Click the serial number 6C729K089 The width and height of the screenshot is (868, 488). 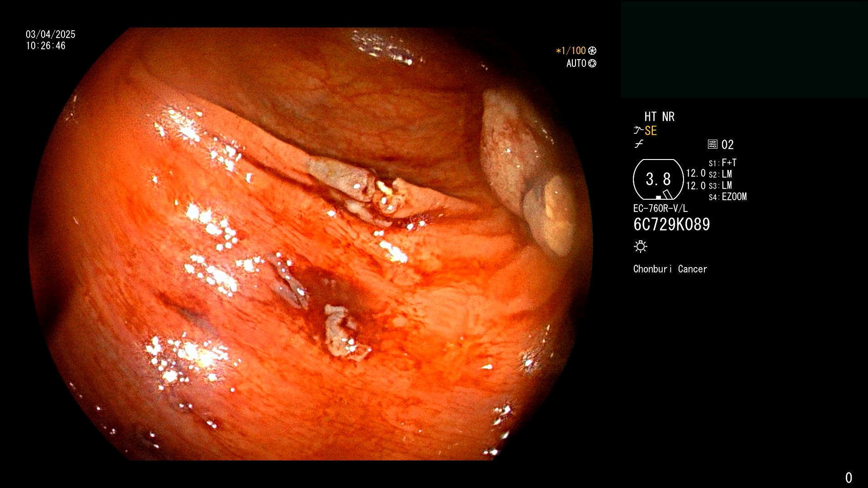click(672, 225)
